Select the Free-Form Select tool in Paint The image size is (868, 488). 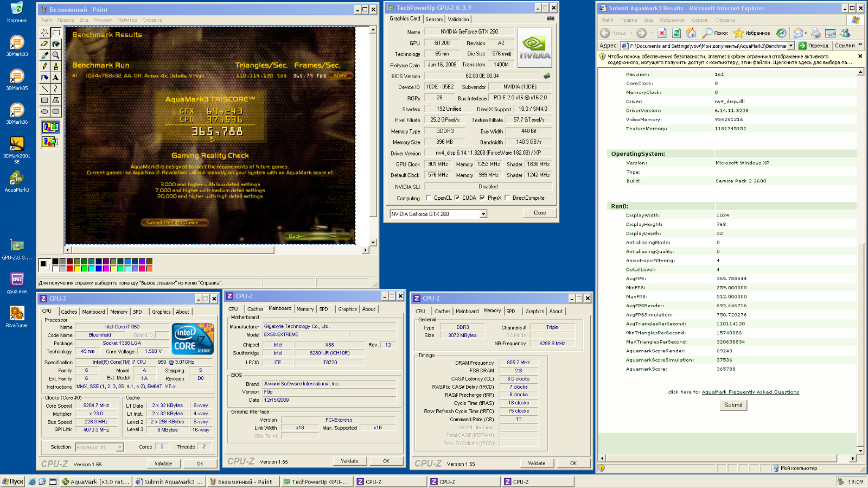44,33
